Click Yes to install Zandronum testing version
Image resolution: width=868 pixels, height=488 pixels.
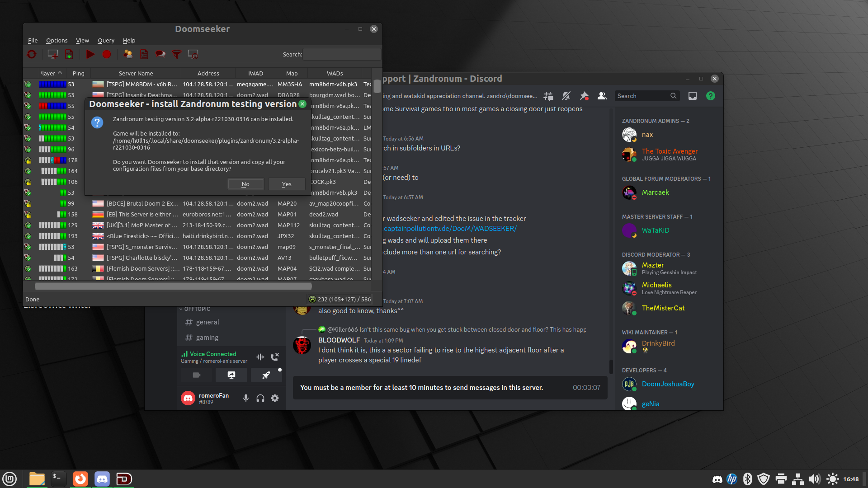(x=287, y=184)
